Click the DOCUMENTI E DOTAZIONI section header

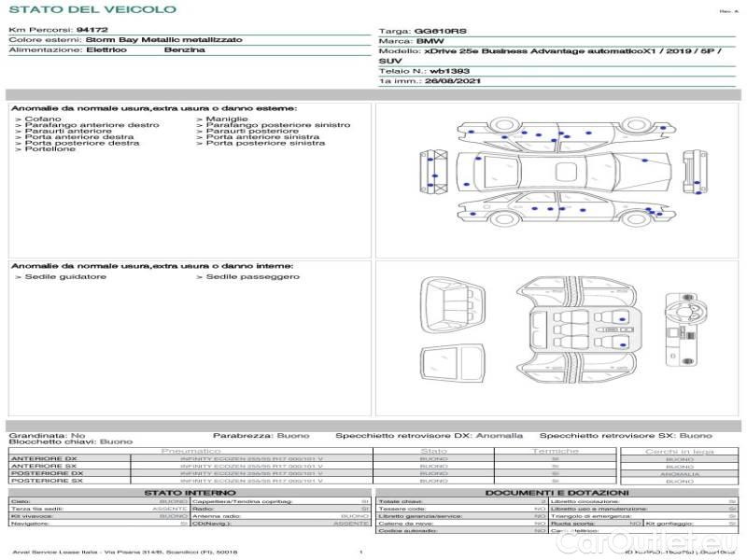pos(557,492)
